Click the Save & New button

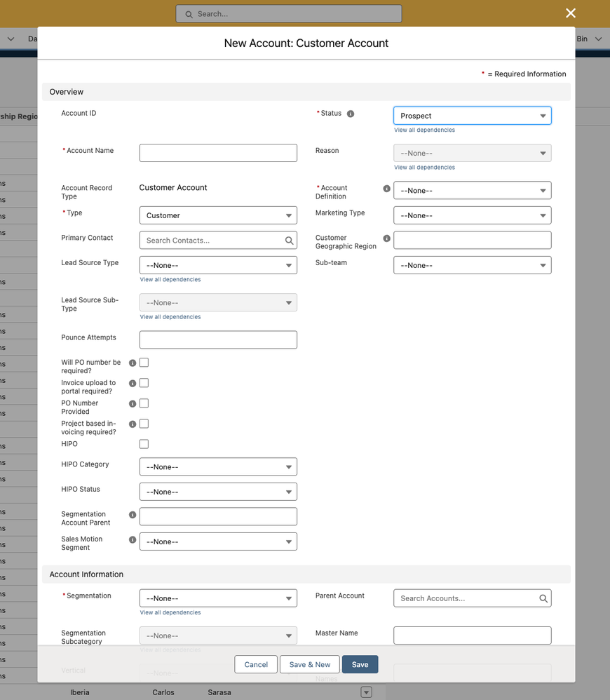click(310, 664)
